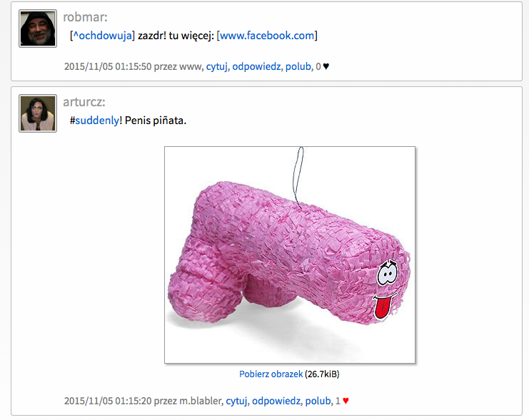Open arturcz's avatar picture

tap(38, 113)
